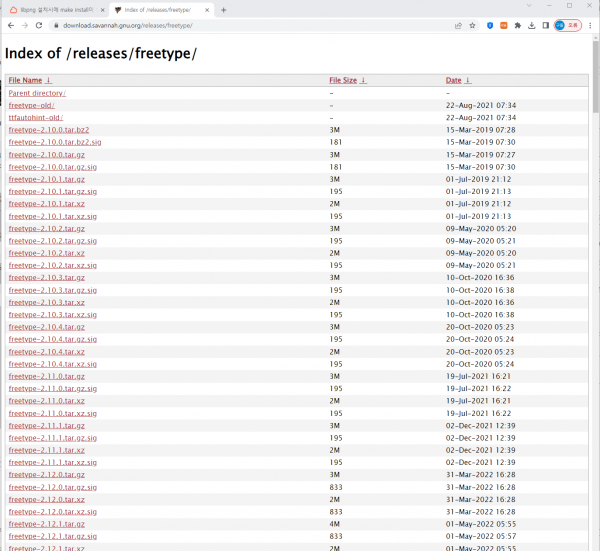This screenshot has width=600, height=551.
Task: Download freetype-2.12.0.tar.xz
Action: [x=47, y=500]
